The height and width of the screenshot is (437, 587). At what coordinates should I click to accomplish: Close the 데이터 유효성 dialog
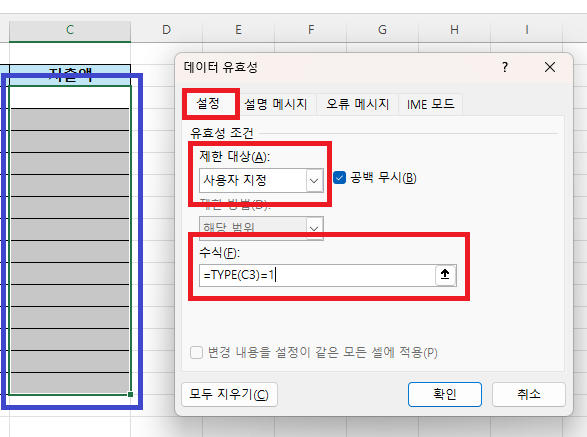click(550, 67)
